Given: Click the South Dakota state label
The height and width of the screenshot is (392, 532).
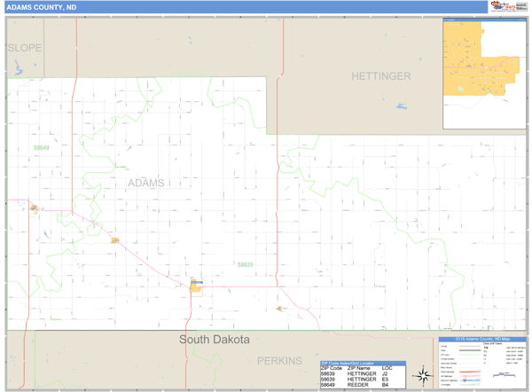Looking at the screenshot, I should [x=214, y=340].
